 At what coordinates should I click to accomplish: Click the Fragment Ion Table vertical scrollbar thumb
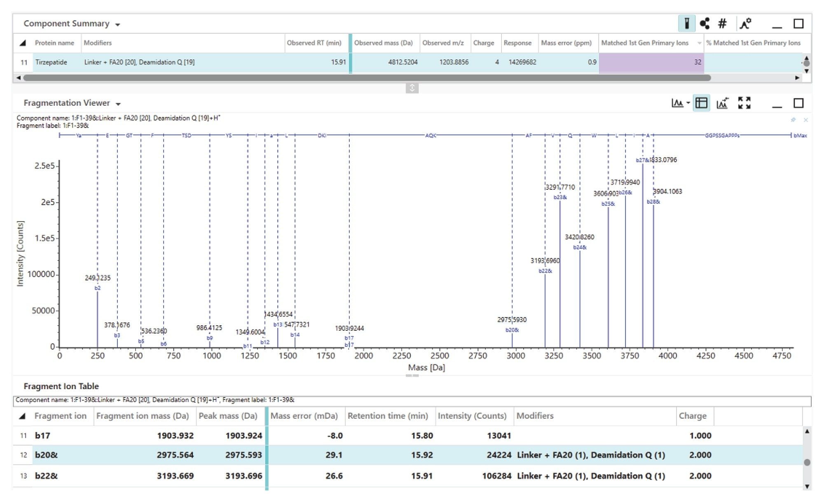point(807,462)
